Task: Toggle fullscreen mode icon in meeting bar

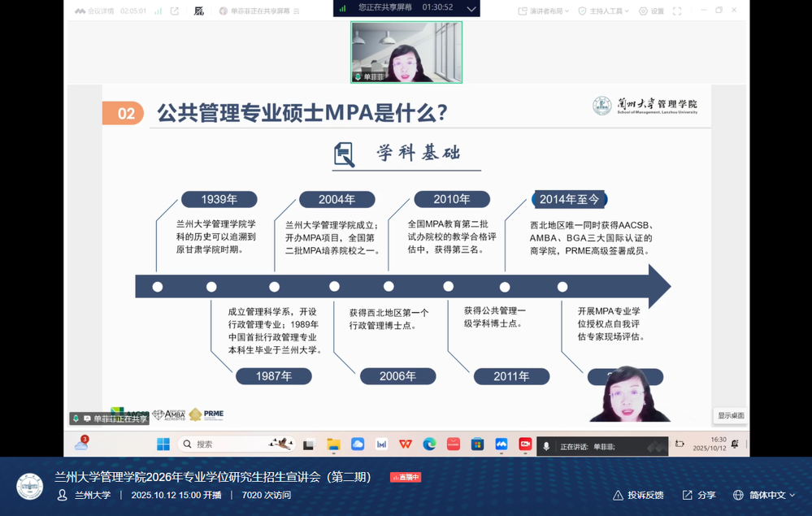Action: (677, 11)
